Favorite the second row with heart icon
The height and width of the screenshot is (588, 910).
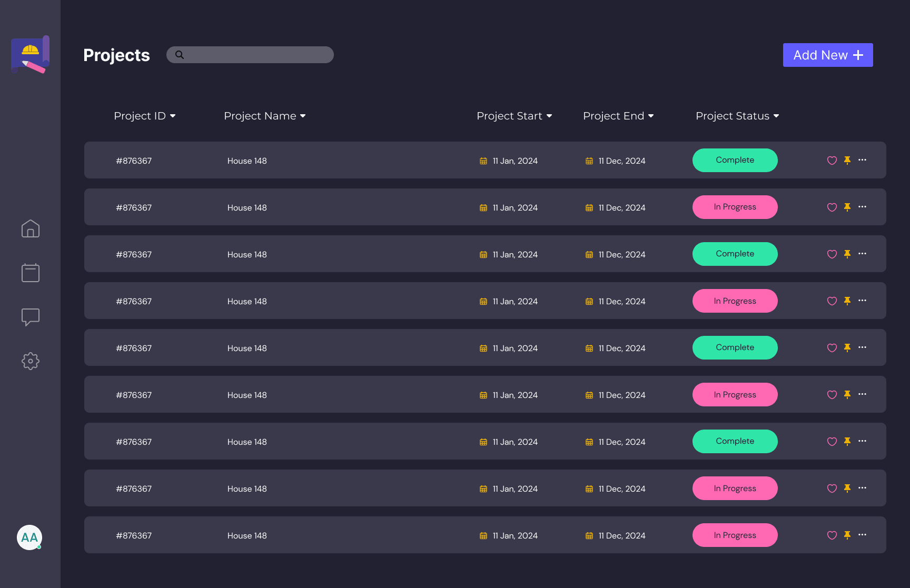click(832, 207)
